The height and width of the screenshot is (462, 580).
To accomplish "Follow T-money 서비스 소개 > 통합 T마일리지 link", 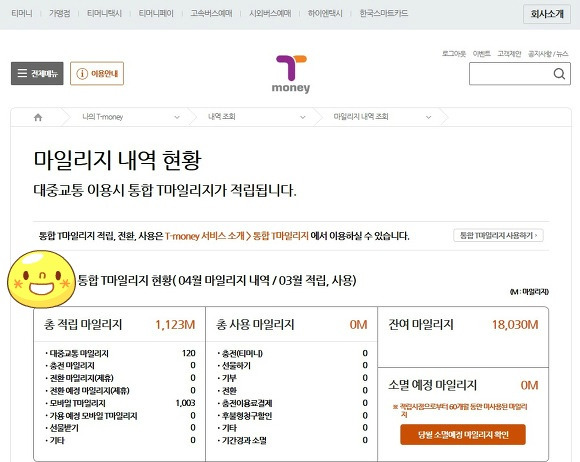I will tap(237, 236).
